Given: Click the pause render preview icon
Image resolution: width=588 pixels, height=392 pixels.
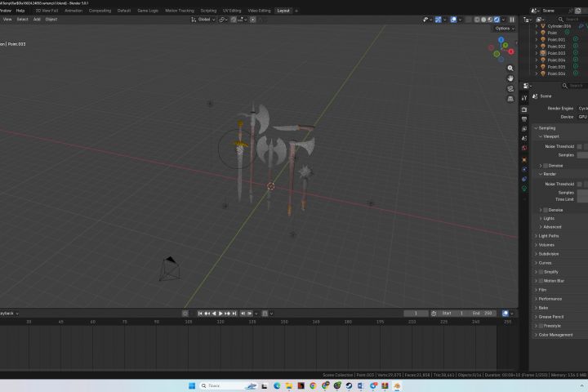Looking at the screenshot, I should click(x=512, y=20).
